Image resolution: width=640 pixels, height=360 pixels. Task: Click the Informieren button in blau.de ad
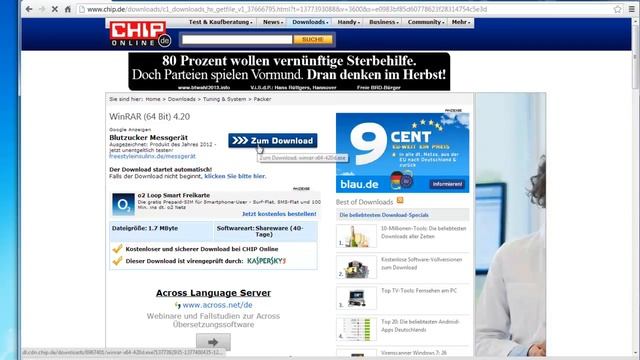447,184
